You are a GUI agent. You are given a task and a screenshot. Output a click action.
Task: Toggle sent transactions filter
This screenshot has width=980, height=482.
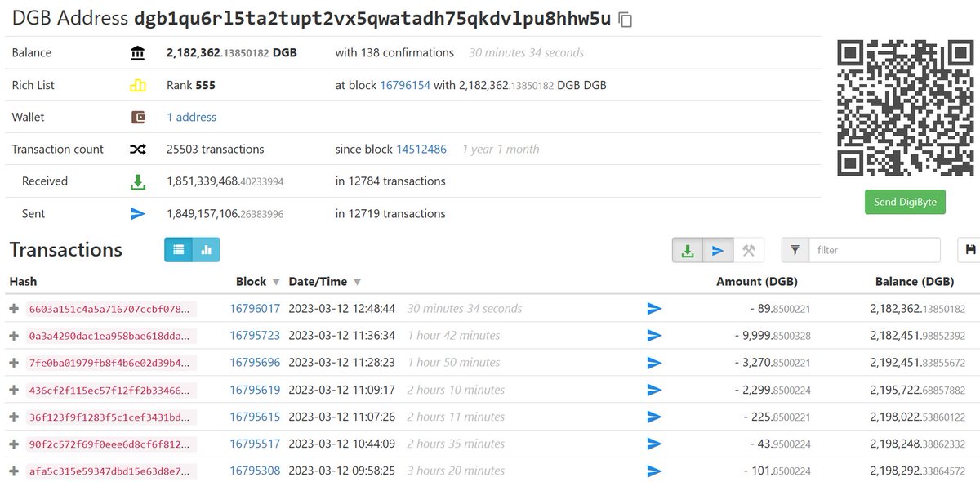717,251
